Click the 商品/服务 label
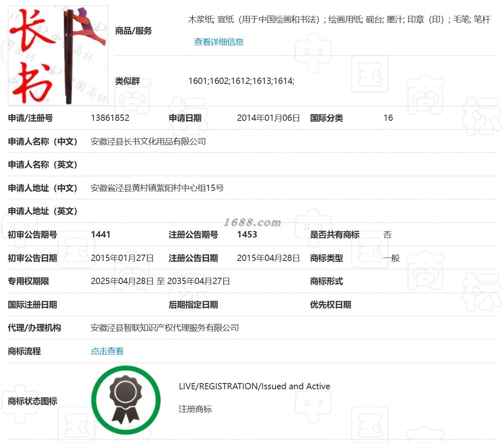504x443 pixels. [134, 31]
